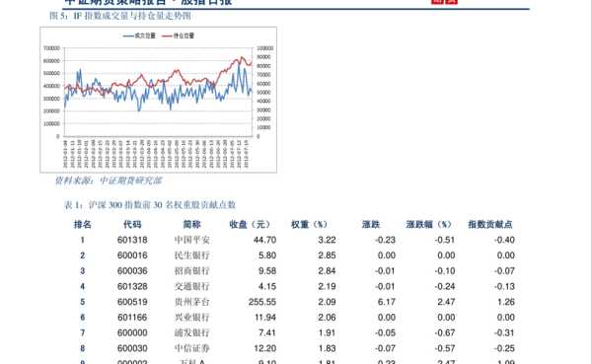Click the percent change -0.10 for 招商银行
Screen dimensions: 592x364
(445, 271)
